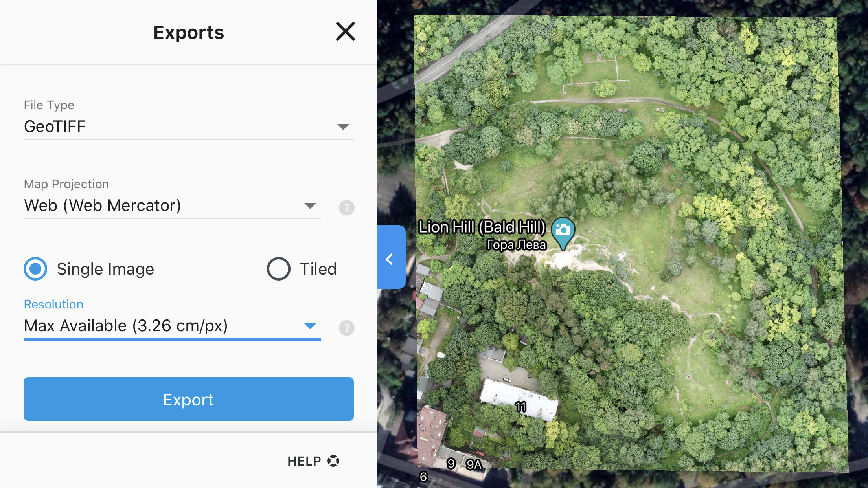This screenshot has width=868, height=488.
Task: Expand the Map Projection dropdown arrow
Action: tap(310, 206)
